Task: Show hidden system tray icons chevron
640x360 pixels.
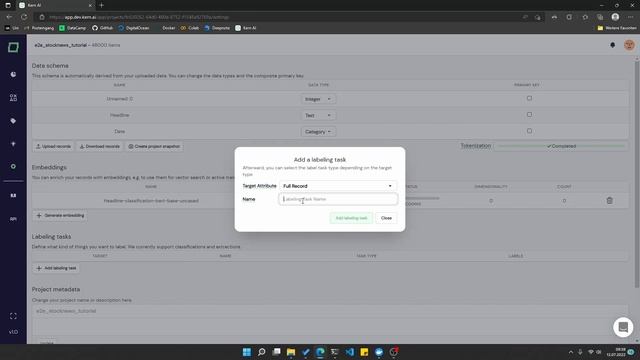Action: tap(571, 352)
